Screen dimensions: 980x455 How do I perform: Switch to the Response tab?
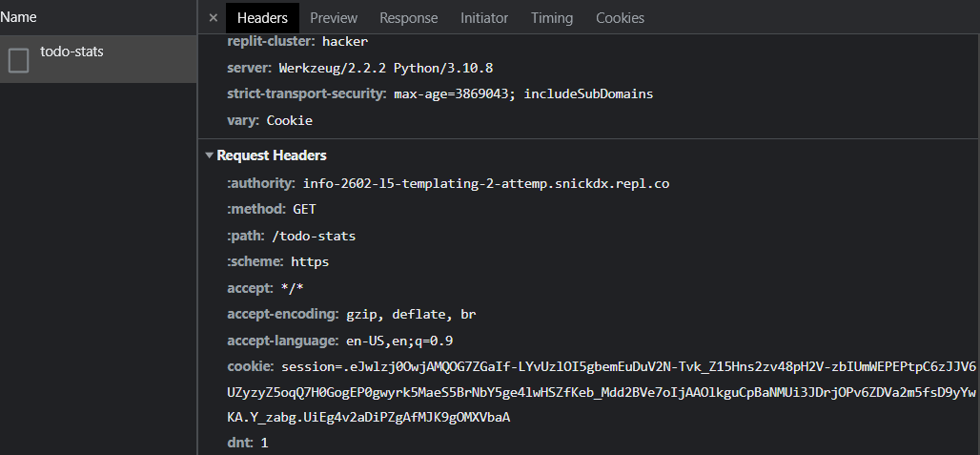click(x=408, y=18)
